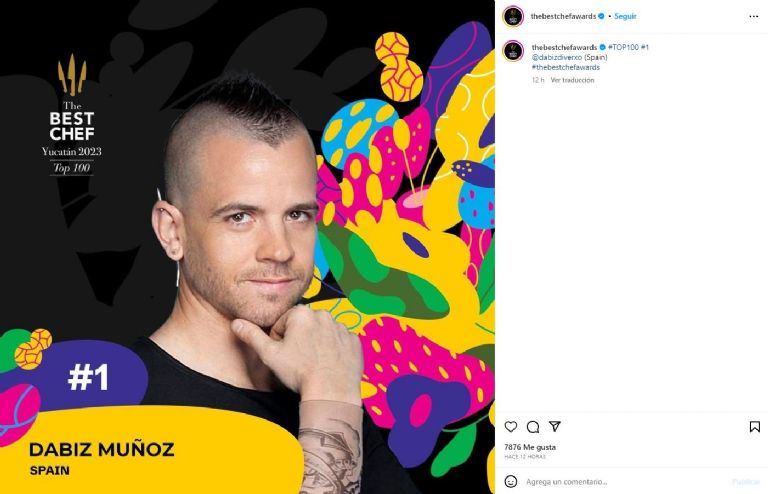Focus the Agrega un comentario field
Image resolution: width=768 pixels, height=494 pixels.
click(x=624, y=482)
